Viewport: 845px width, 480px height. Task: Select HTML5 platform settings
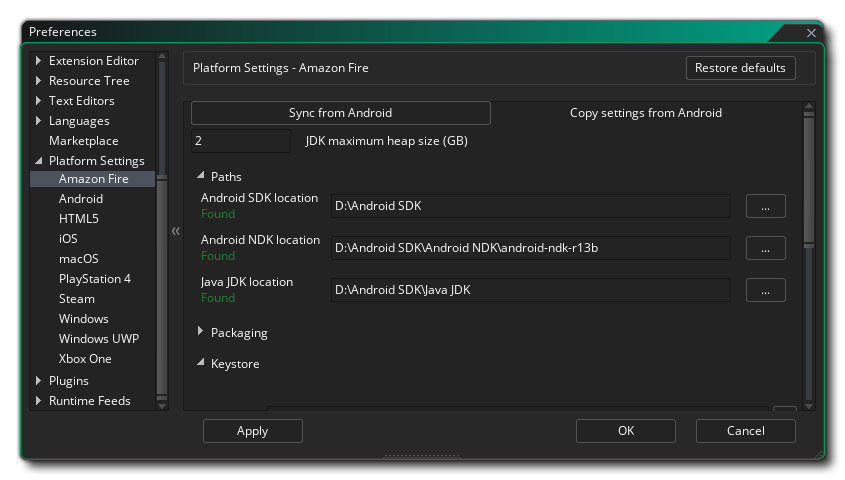tap(78, 219)
